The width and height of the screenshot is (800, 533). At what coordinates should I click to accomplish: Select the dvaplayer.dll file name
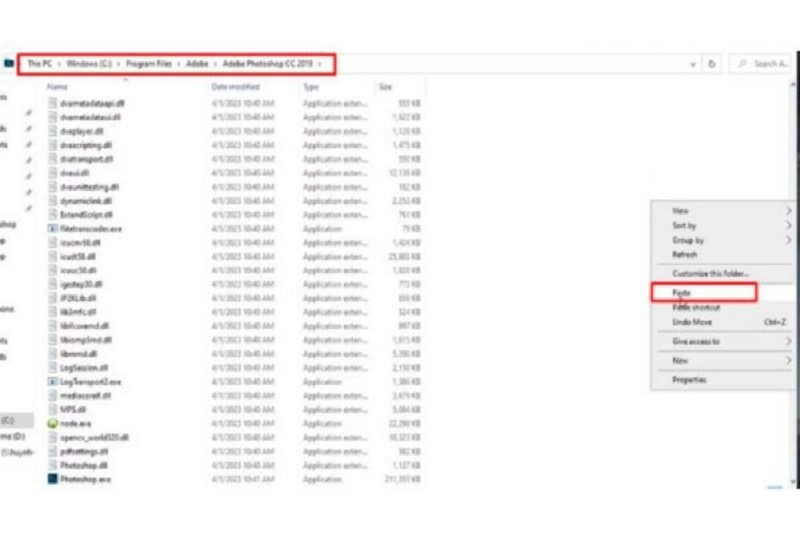82,131
